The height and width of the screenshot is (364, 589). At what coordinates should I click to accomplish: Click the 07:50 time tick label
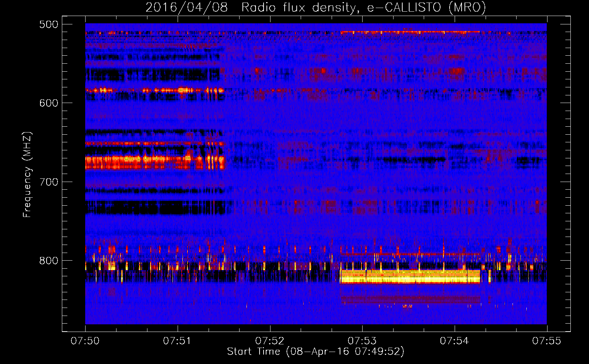tap(85, 341)
